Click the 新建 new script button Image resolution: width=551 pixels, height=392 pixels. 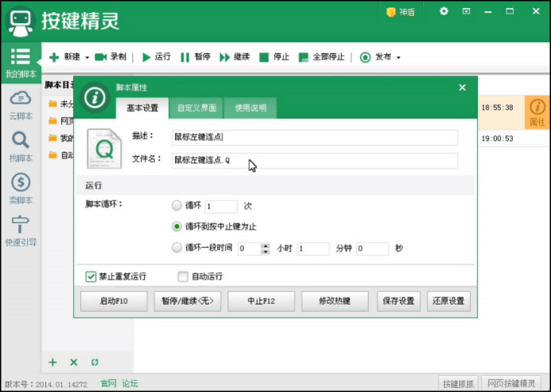click(x=64, y=57)
